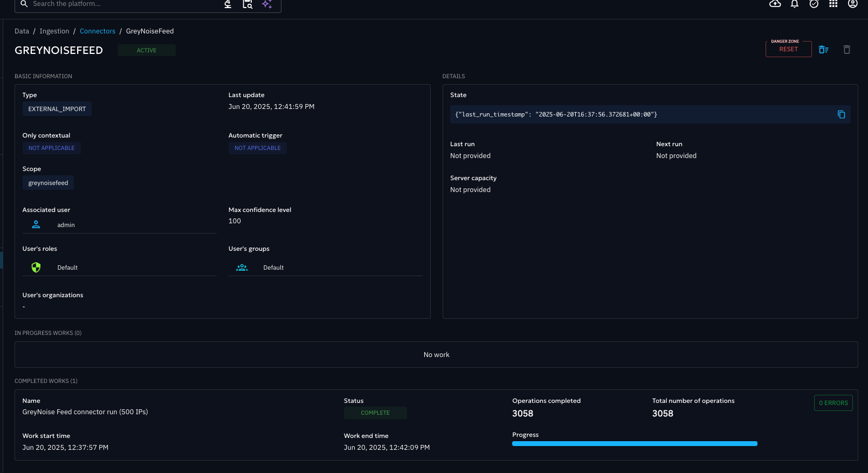Open cloud upload data import icon
Screen dimensions: 868x473
pyautogui.click(x=775, y=4)
